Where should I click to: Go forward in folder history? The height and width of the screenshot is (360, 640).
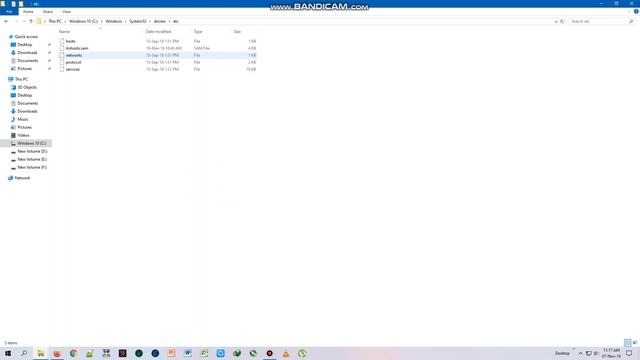(x=16, y=21)
